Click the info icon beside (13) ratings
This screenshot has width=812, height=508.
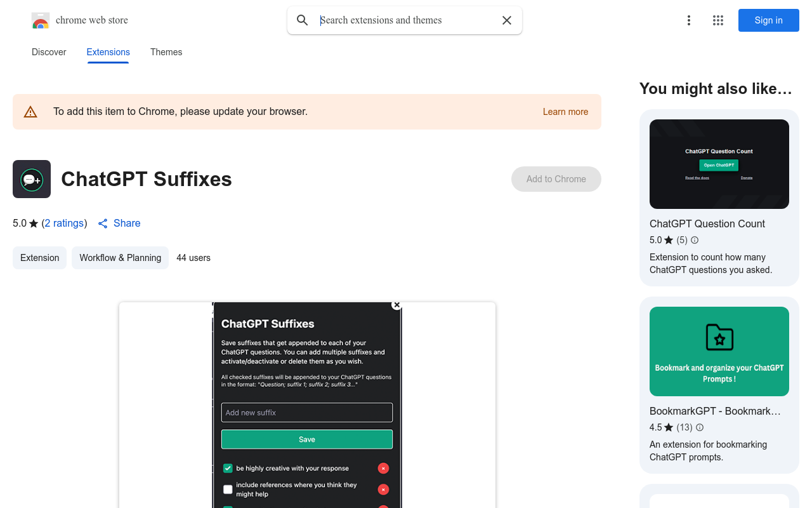tap(700, 427)
